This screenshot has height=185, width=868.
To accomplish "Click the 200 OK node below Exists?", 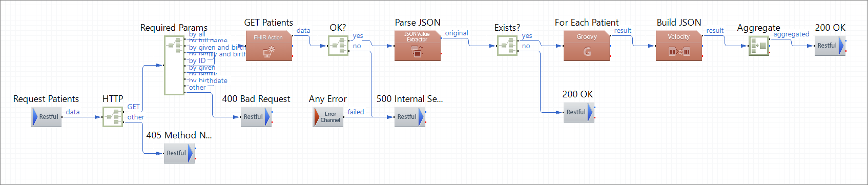I will 579,112.
